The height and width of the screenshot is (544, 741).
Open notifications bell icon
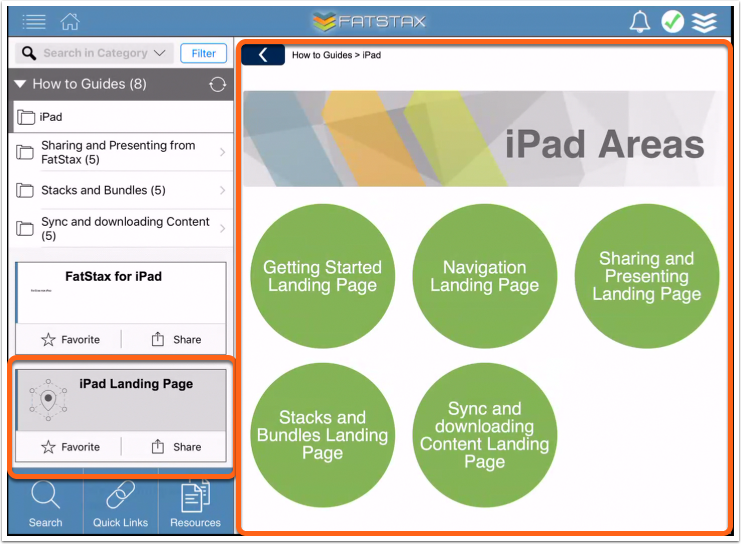click(x=639, y=22)
